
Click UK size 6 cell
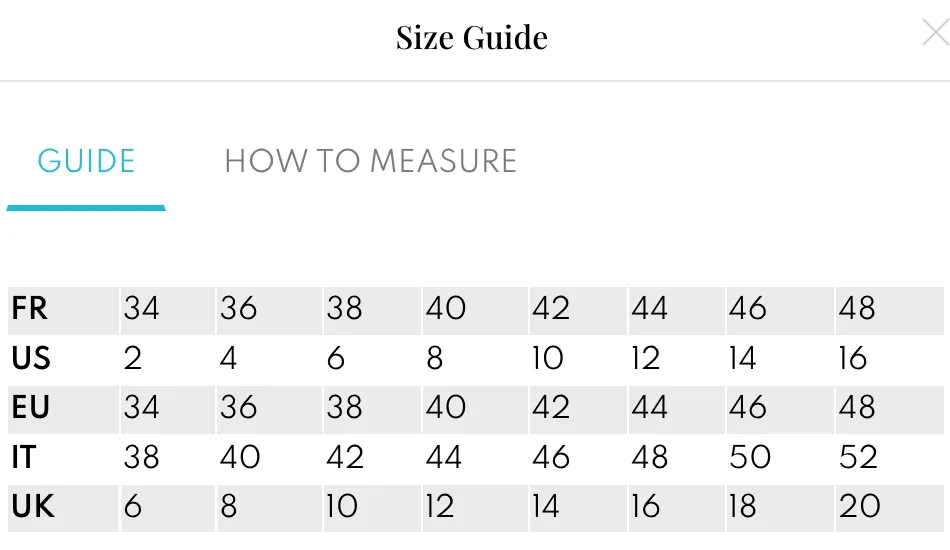tap(133, 507)
